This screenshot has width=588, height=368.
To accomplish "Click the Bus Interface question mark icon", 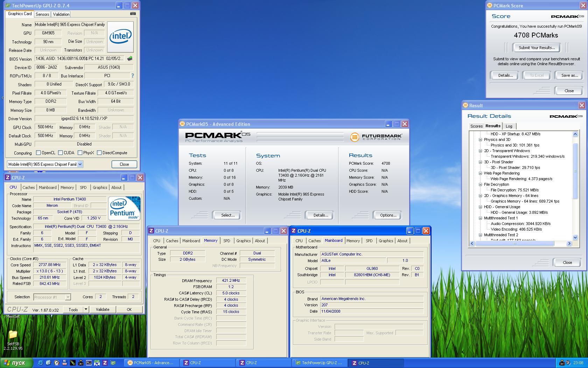I will [132, 76].
